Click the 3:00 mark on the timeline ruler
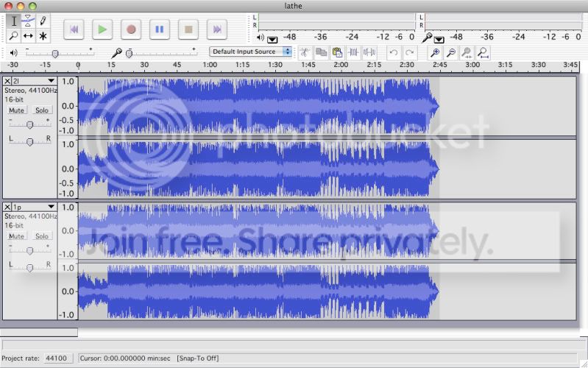 pos(472,66)
